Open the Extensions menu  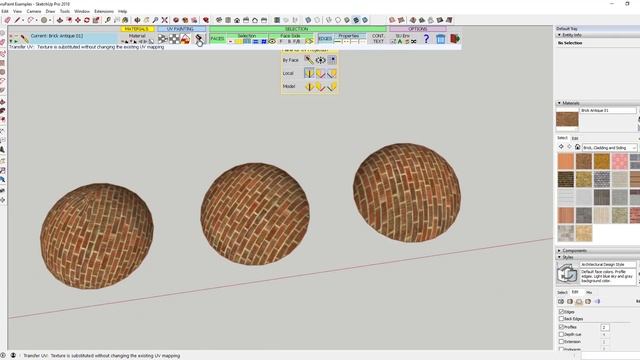(104, 11)
